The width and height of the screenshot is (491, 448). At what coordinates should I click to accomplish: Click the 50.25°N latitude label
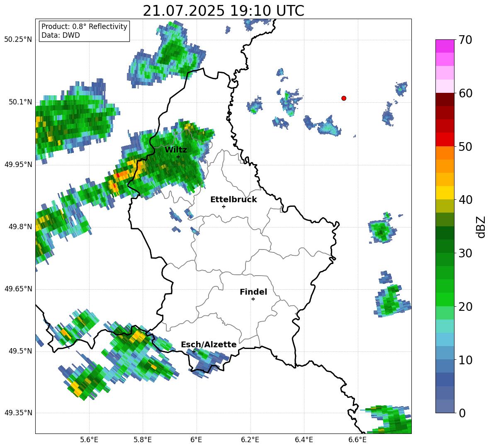point(18,40)
